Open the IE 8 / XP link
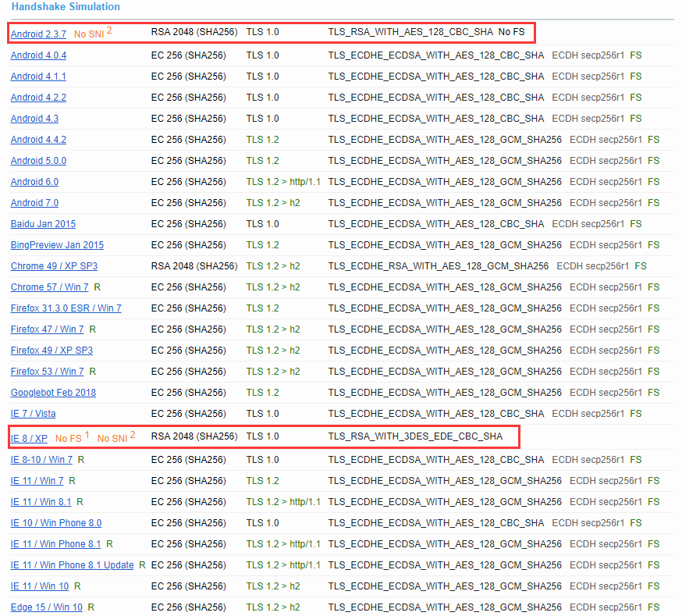Viewport: 689px width, 616px height. (x=29, y=439)
